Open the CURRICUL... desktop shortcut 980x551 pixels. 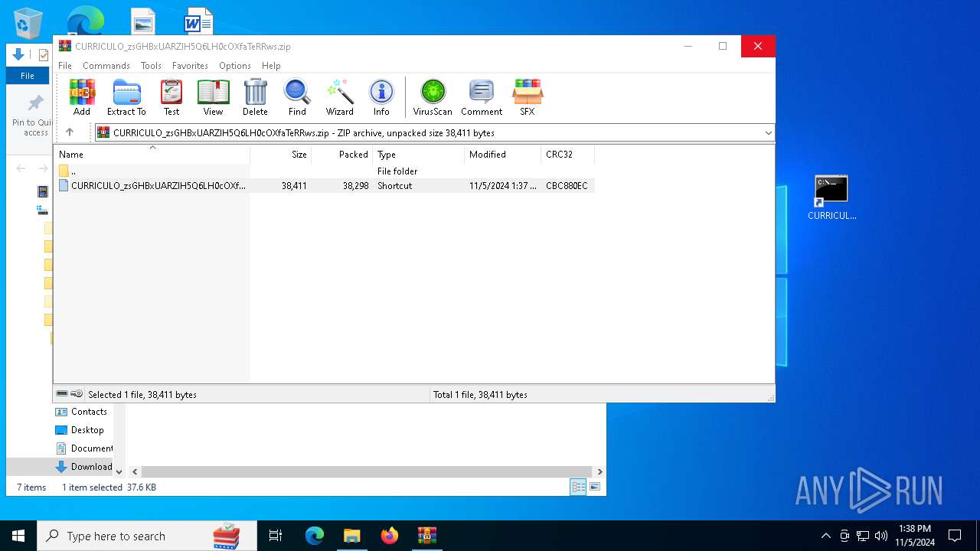point(831,198)
